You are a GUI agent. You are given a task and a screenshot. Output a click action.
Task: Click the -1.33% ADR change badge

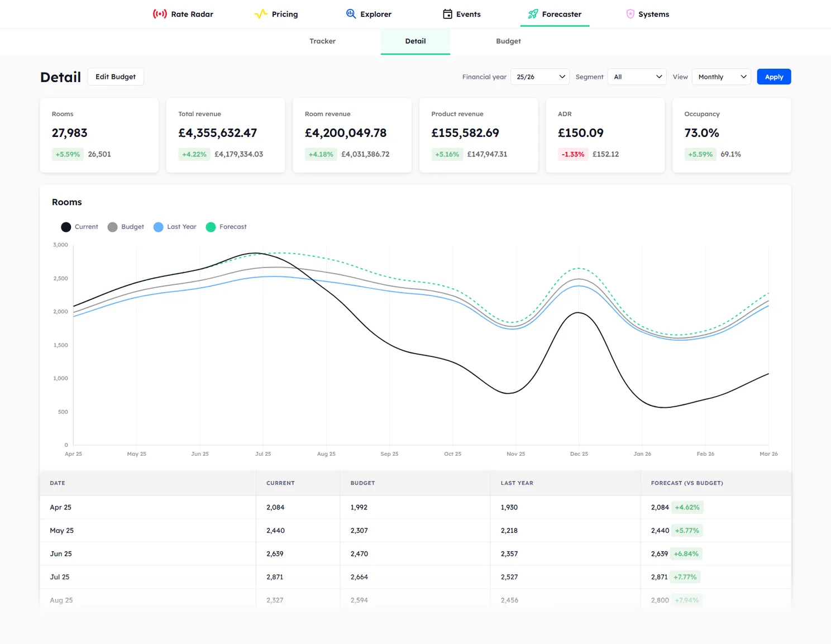573,154
